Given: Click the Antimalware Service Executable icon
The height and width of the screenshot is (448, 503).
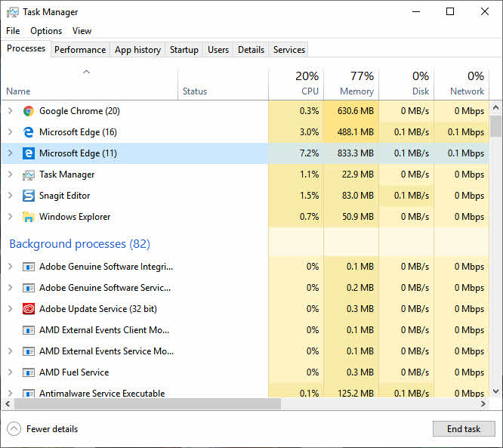Looking at the screenshot, I should tap(29, 394).
